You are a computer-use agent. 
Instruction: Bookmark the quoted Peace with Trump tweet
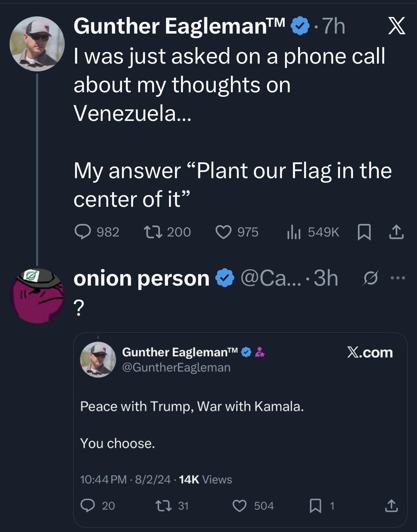(314, 506)
